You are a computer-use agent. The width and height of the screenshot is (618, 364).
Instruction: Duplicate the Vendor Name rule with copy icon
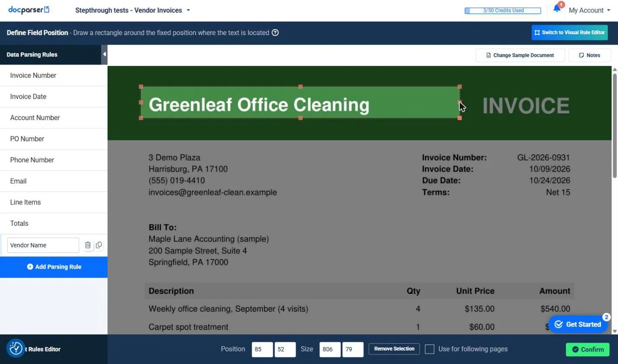(x=99, y=245)
